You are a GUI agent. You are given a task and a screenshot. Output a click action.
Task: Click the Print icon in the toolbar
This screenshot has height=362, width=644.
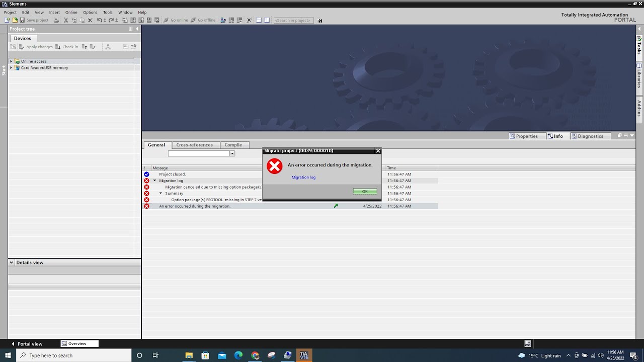(56, 20)
